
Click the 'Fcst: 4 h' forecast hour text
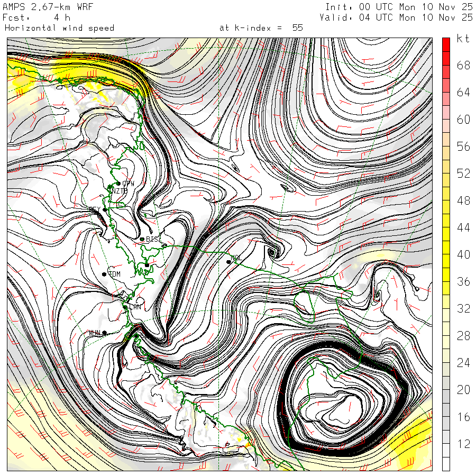point(36,17)
